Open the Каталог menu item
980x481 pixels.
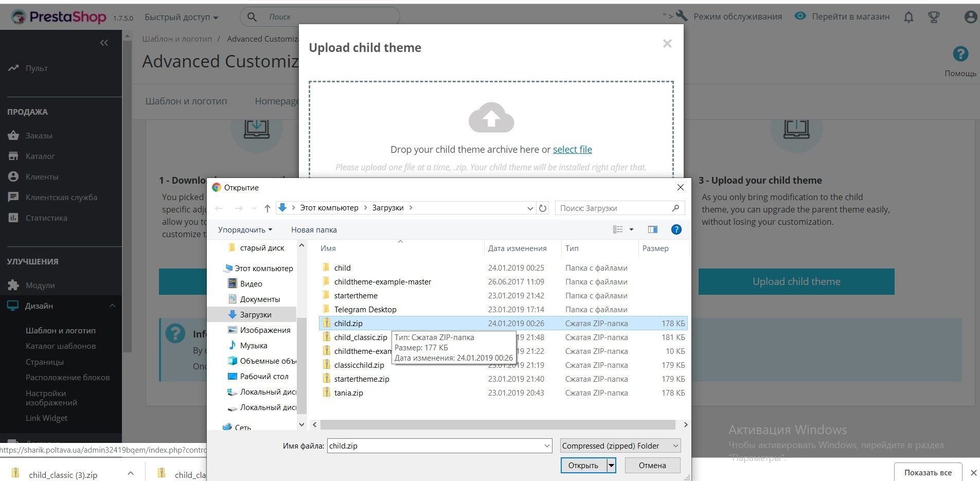(40, 156)
